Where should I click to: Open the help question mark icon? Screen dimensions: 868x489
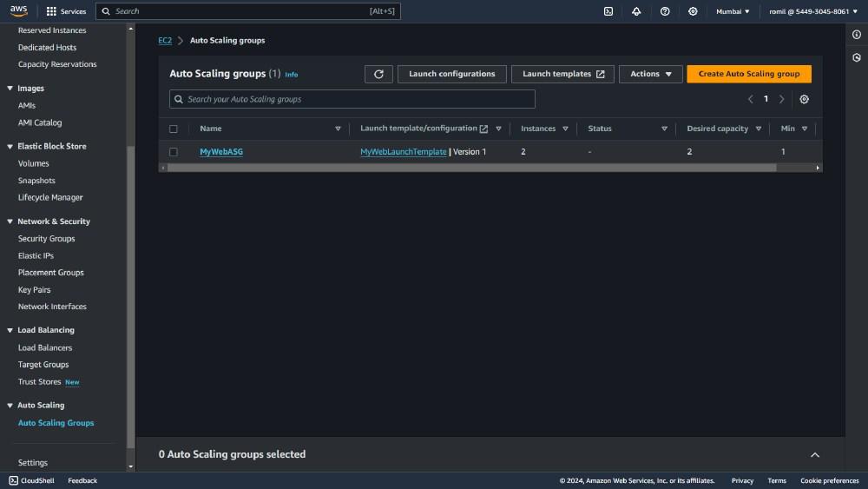point(665,11)
